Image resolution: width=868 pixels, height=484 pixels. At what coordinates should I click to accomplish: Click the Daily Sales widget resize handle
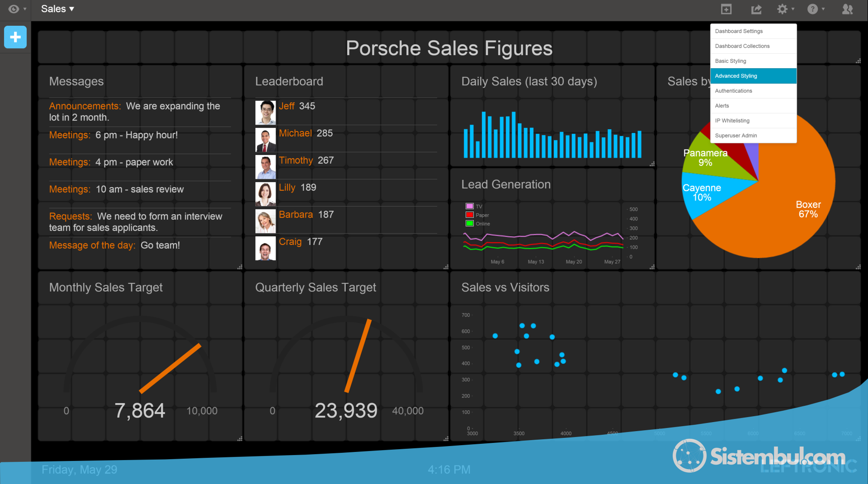tap(652, 164)
